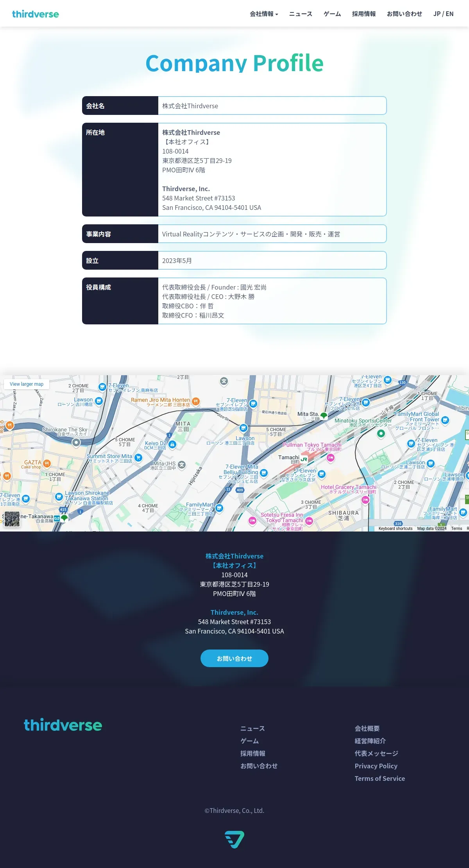This screenshot has width=469, height=868.
Task: Open the footer ゲーム link
Action: pyautogui.click(x=249, y=741)
